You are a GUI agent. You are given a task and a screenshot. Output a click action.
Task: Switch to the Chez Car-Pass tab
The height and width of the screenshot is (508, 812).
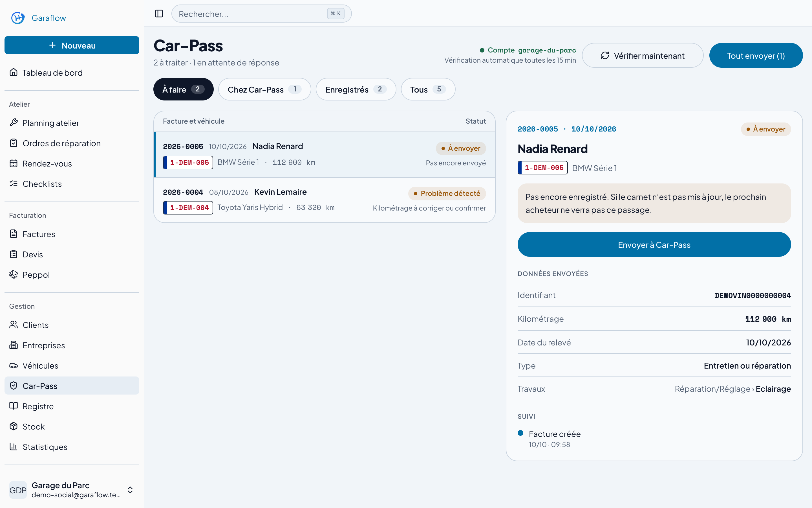[x=264, y=89]
